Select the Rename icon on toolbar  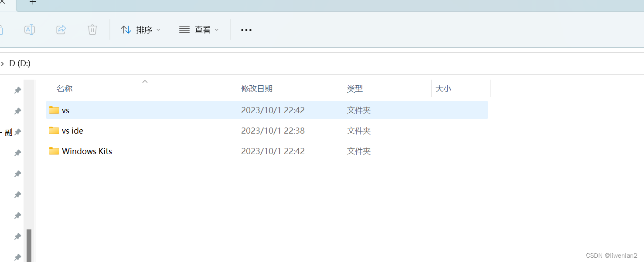pos(30,30)
